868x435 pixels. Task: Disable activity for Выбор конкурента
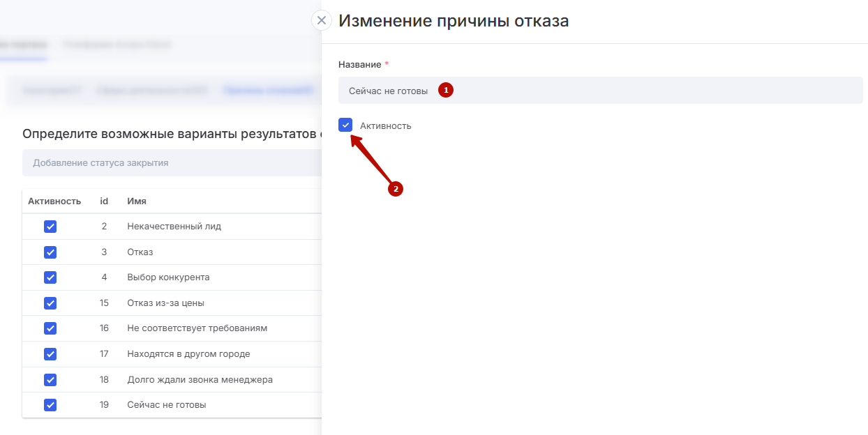(x=50, y=277)
